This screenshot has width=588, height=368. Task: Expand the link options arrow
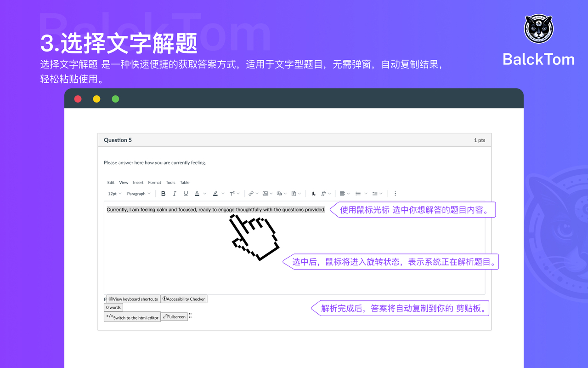[x=257, y=194]
